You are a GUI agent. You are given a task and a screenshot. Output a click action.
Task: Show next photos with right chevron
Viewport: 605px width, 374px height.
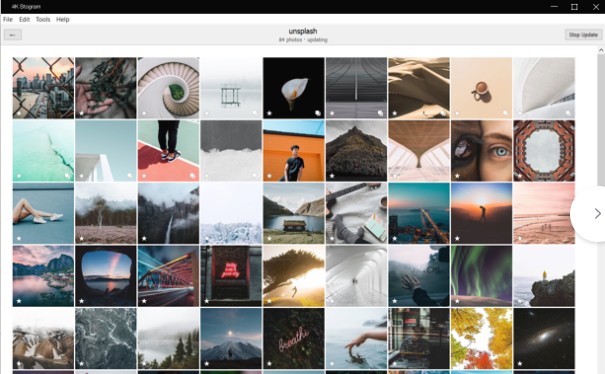coord(597,213)
